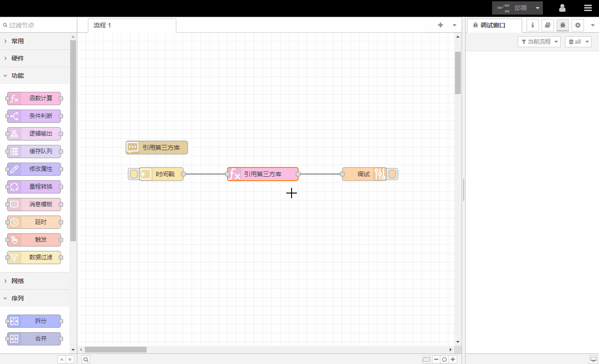The image size is (599, 364).
Task: Toggle the navigator map view
Action: pos(426,360)
